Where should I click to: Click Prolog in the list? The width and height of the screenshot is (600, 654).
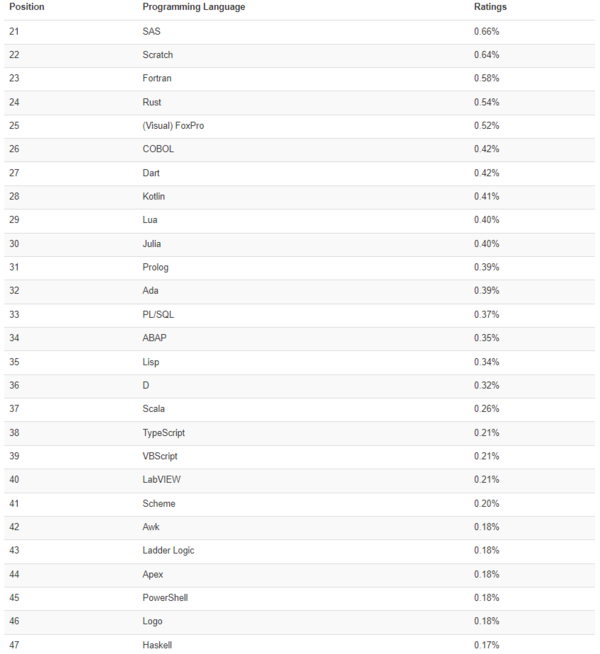(155, 267)
